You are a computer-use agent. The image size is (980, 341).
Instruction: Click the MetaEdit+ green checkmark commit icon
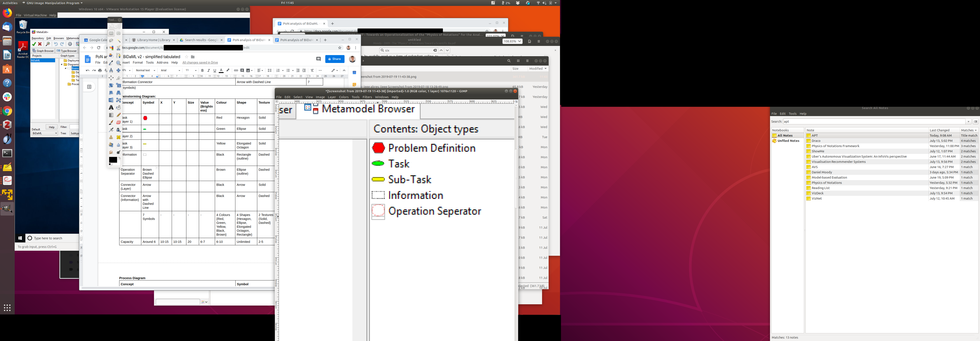click(x=34, y=44)
